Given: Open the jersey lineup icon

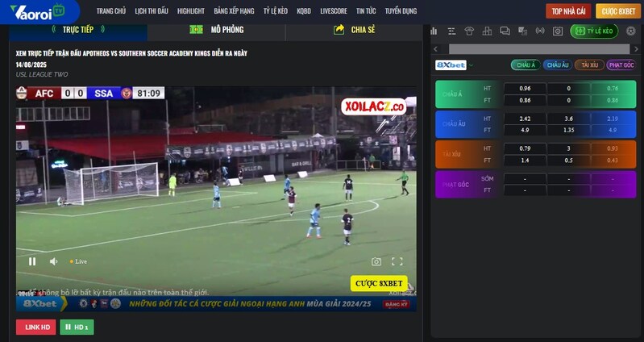Looking at the screenshot, I should click(469, 31).
